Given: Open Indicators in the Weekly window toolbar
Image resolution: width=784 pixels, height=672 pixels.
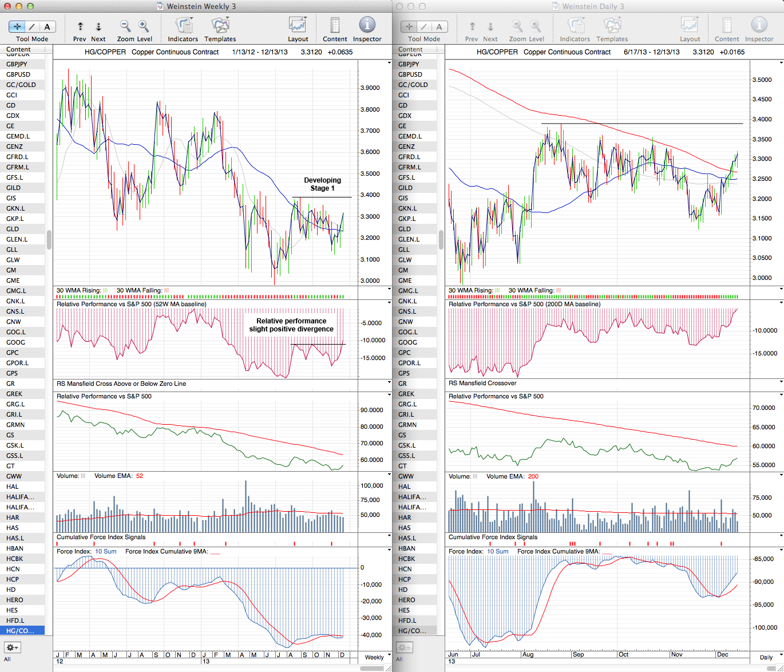Looking at the screenshot, I should coord(183,26).
